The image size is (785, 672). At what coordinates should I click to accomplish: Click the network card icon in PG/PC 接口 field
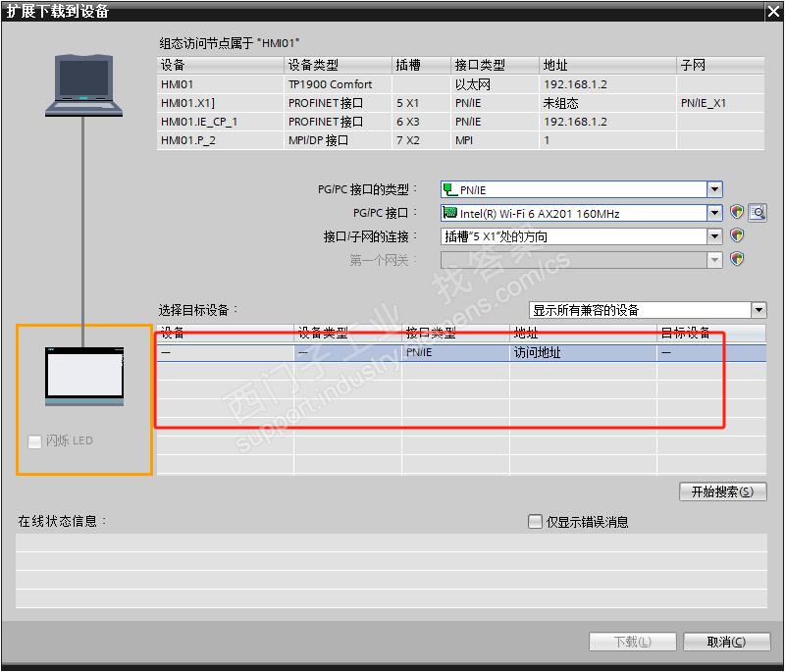[449, 213]
